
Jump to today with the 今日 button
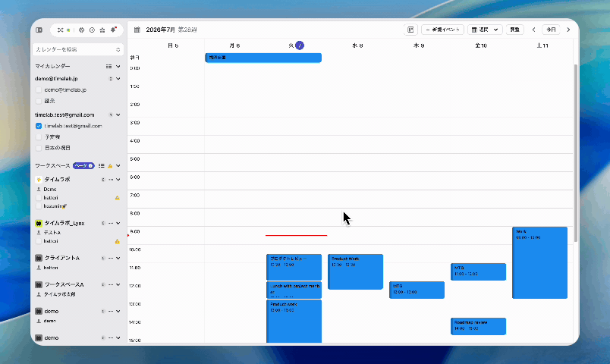tap(551, 30)
